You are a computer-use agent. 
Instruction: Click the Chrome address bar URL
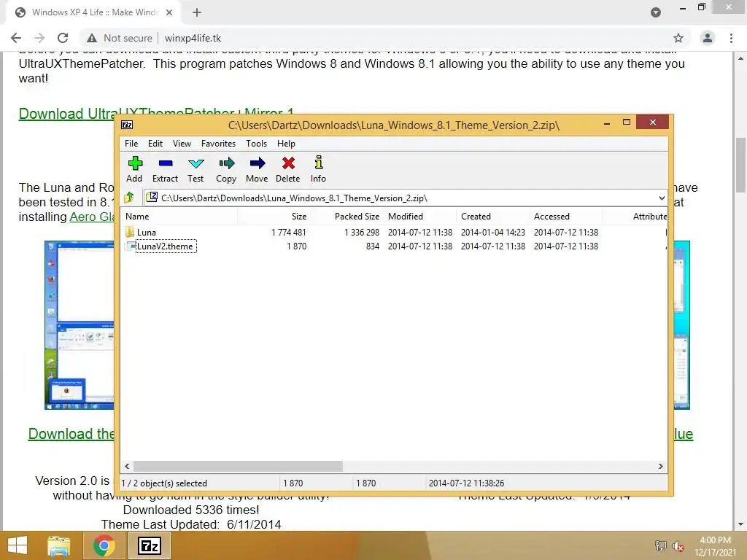193,38
